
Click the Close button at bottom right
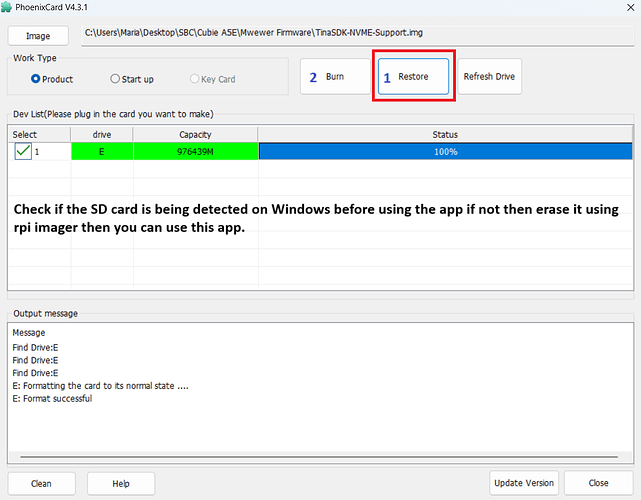(x=598, y=483)
